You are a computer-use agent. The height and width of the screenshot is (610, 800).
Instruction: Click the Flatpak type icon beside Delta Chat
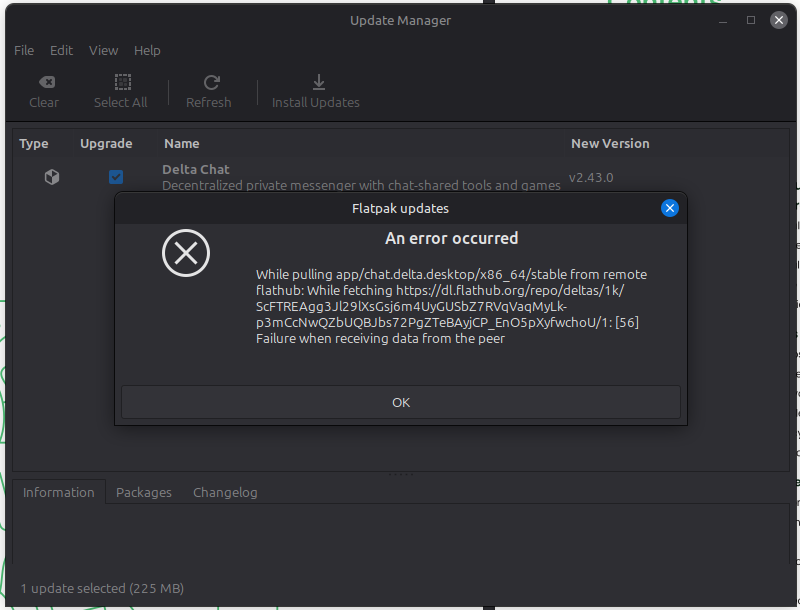pyautogui.click(x=52, y=177)
